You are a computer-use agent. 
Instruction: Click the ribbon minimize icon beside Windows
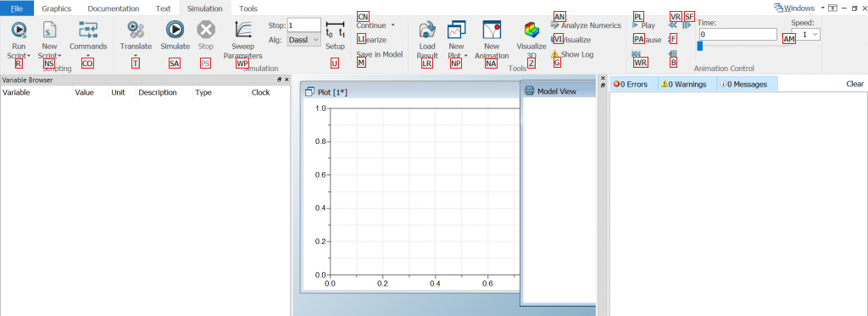pyautogui.click(x=832, y=8)
